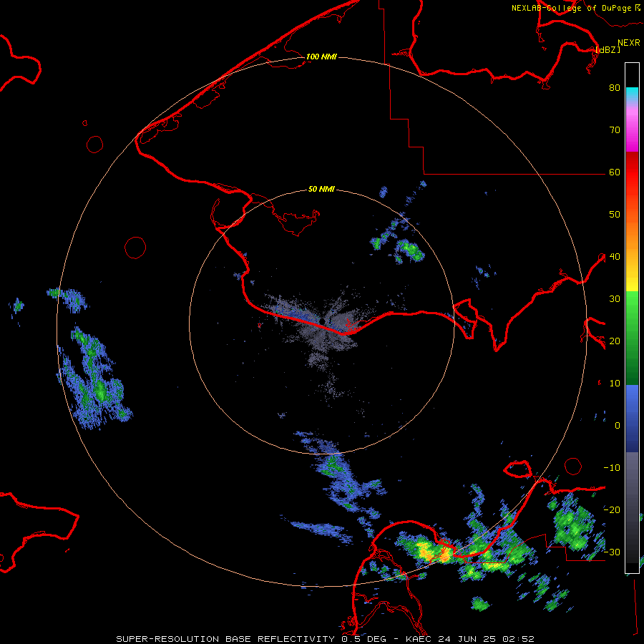Screen dimensions: 644x644
Task: Click the -10 value on the dBZ scale
Action: click(612, 468)
